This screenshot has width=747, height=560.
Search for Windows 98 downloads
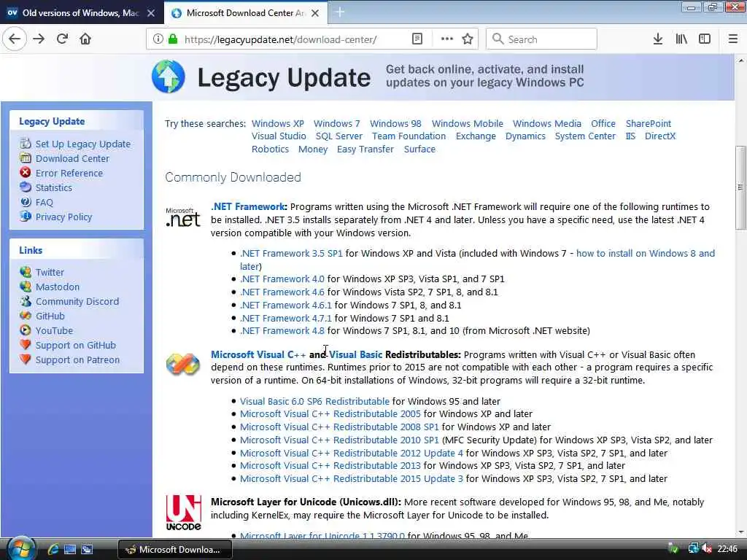pos(395,123)
